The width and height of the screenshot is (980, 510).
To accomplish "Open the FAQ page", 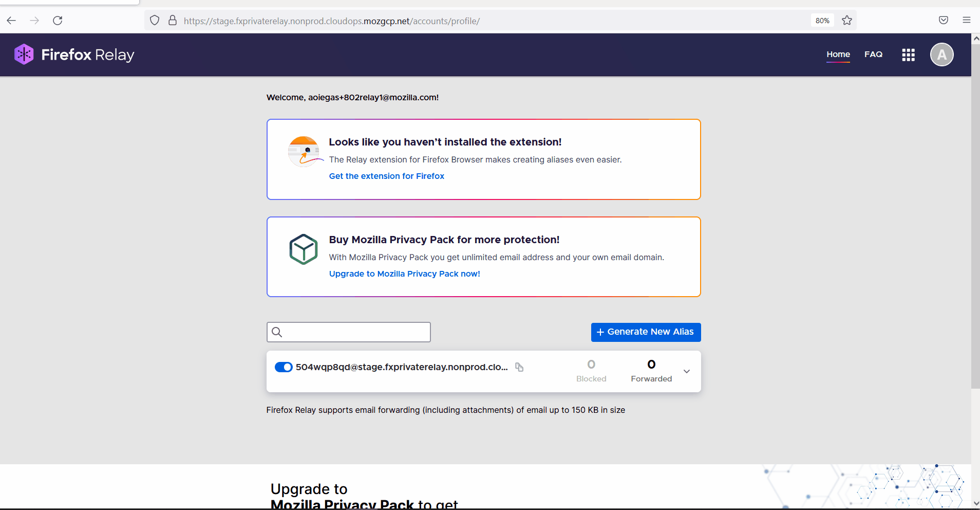I will coord(873,54).
